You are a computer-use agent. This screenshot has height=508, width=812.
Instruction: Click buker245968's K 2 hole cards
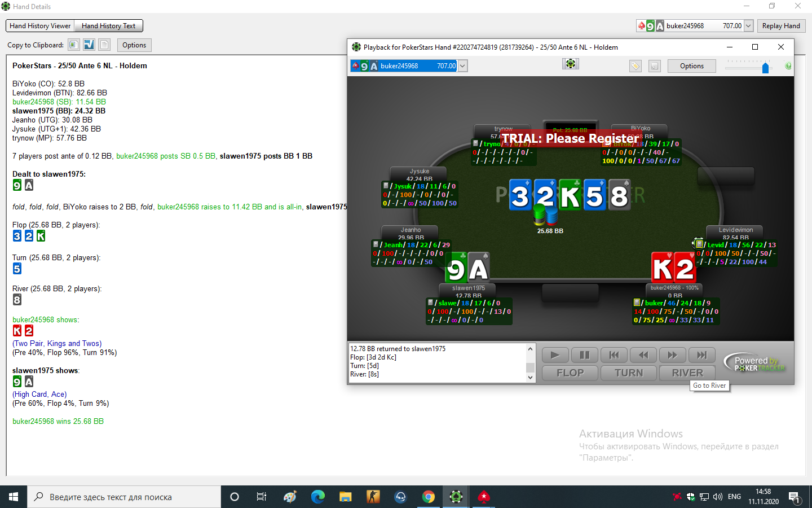[x=674, y=268]
